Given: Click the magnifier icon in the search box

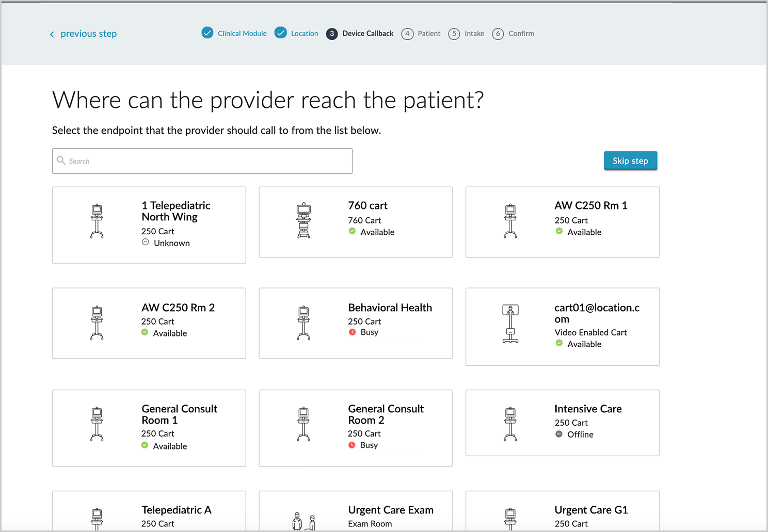Looking at the screenshot, I should tap(61, 160).
